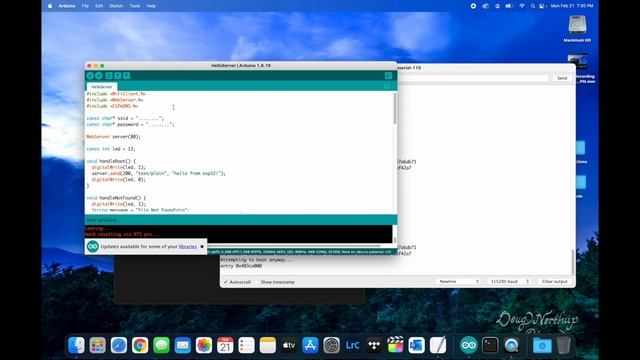The width and height of the screenshot is (640, 360).
Task: Click 'Attempting to boot anyway...' serial output line
Action: tap(256, 260)
